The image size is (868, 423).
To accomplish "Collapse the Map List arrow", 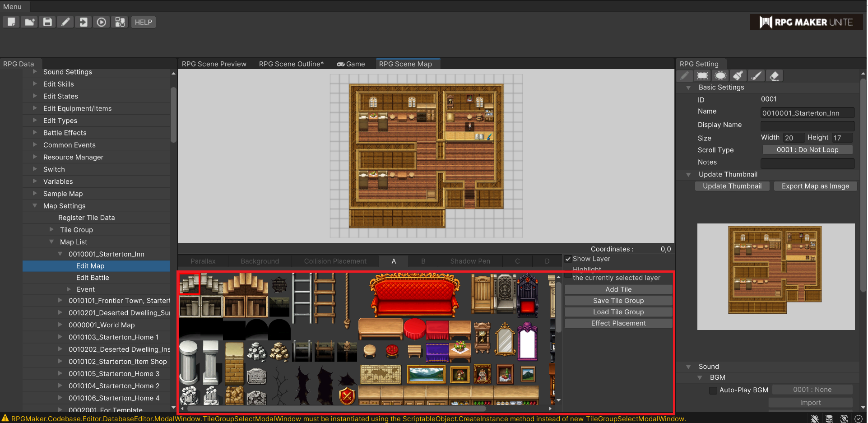I will coord(51,242).
